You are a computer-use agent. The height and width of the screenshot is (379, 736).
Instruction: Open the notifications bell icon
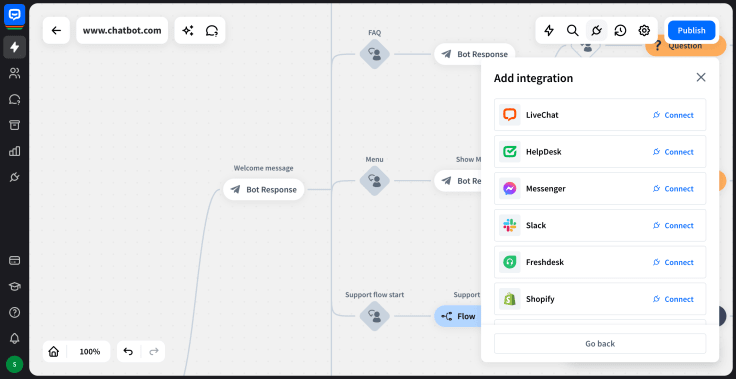pos(15,338)
